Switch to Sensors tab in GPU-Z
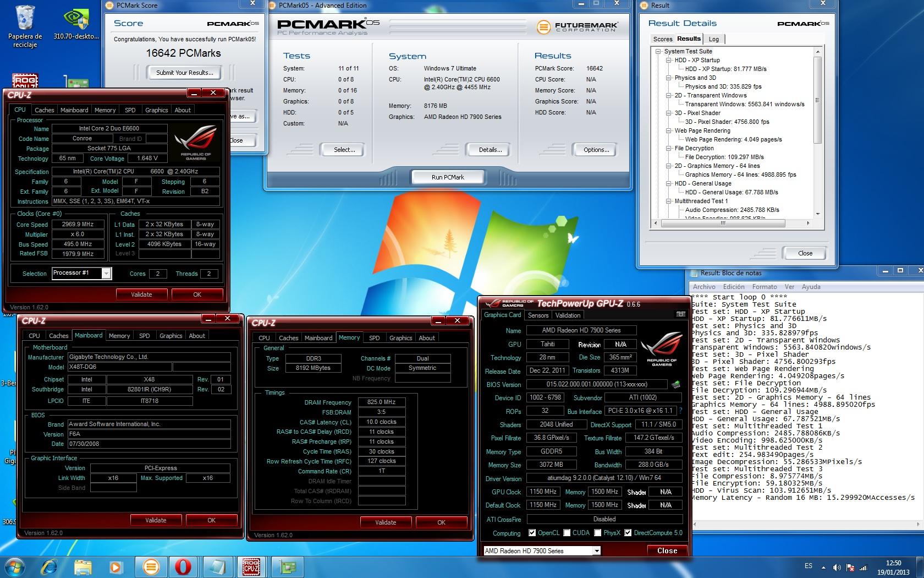The image size is (924, 578). tap(538, 315)
